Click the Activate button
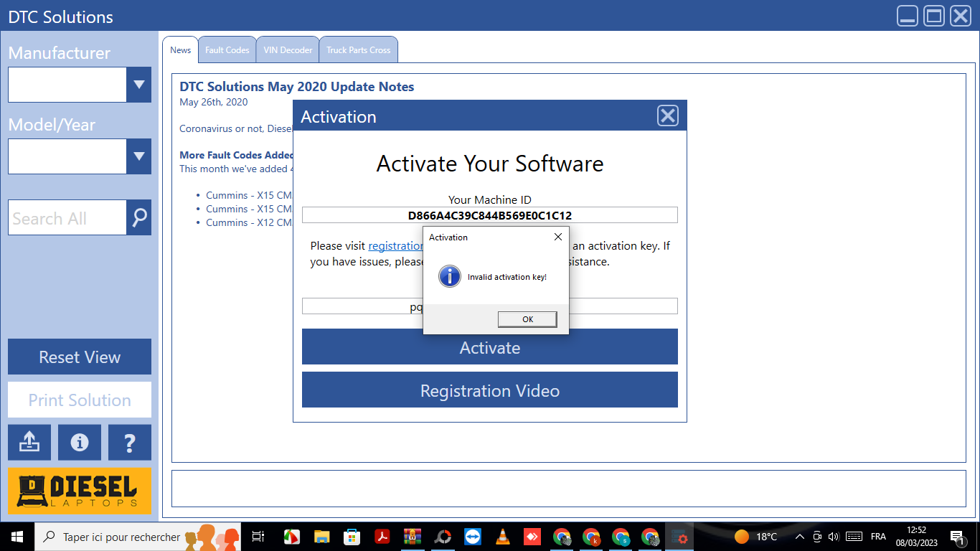980x551 pixels. pyautogui.click(x=490, y=347)
